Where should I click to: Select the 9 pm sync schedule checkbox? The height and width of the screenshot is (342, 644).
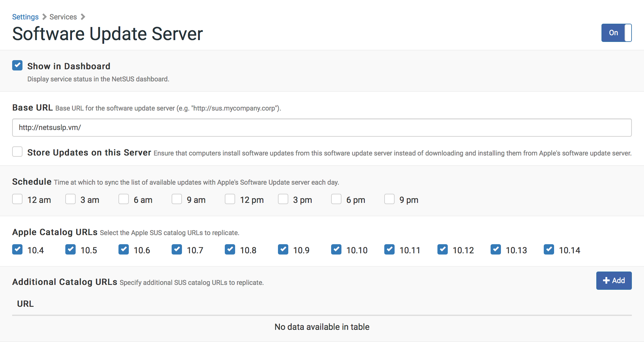[x=389, y=199]
